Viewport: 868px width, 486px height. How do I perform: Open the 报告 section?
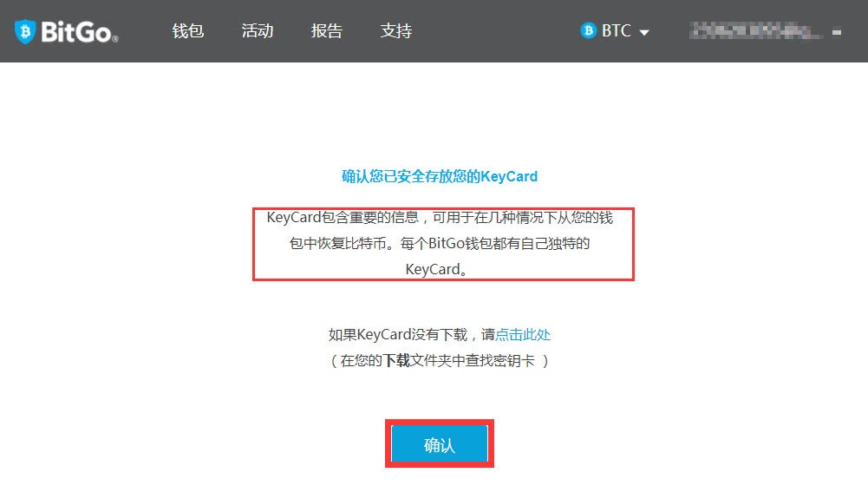pos(327,31)
